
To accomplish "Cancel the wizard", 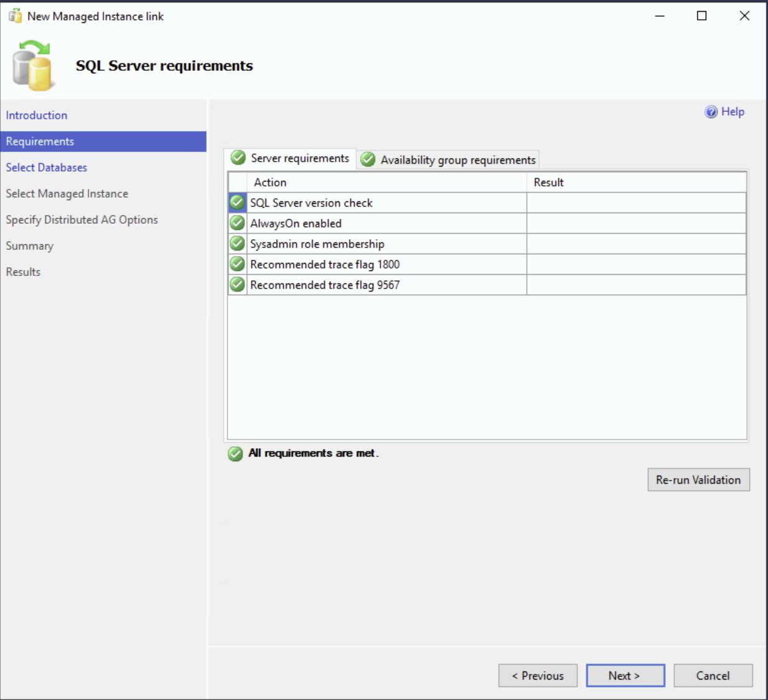I will (713, 676).
